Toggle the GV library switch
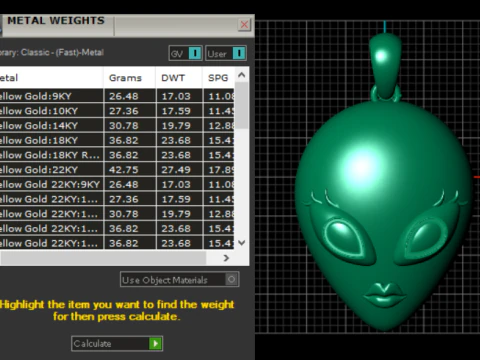The height and width of the screenshot is (360, 480). pos(185,53)
